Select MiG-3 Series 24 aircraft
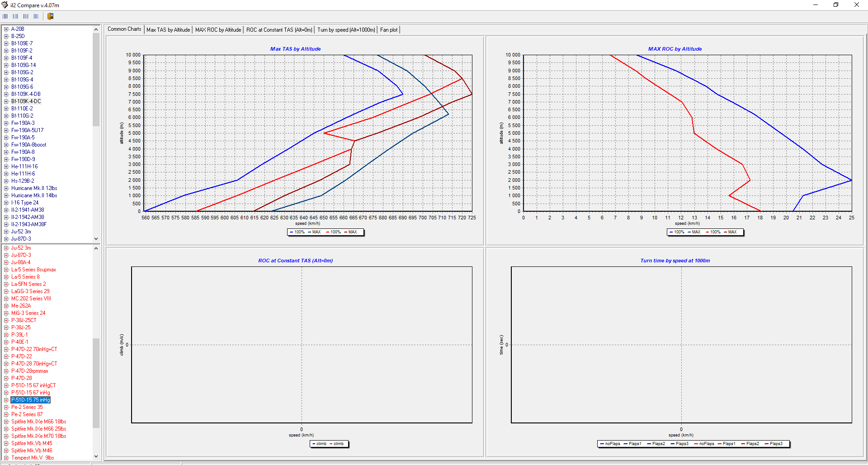Image resolution: width=868 pixels, height=465 pixels. [x=28, y=313]
